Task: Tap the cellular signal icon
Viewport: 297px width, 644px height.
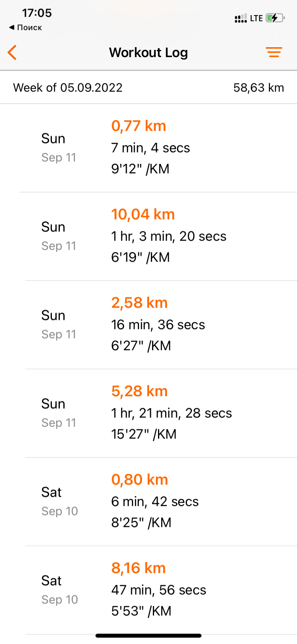Action: 240,18
